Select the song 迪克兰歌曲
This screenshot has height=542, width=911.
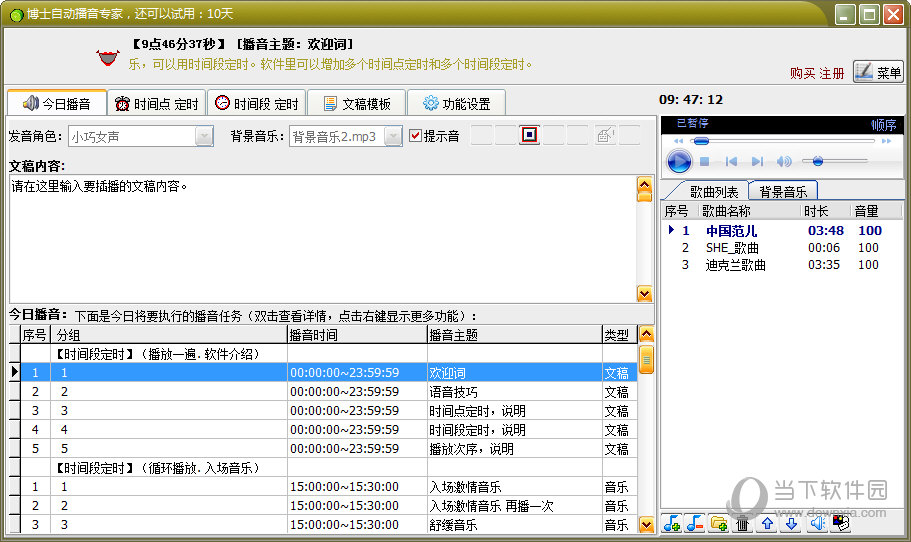(x=736, y=265)
